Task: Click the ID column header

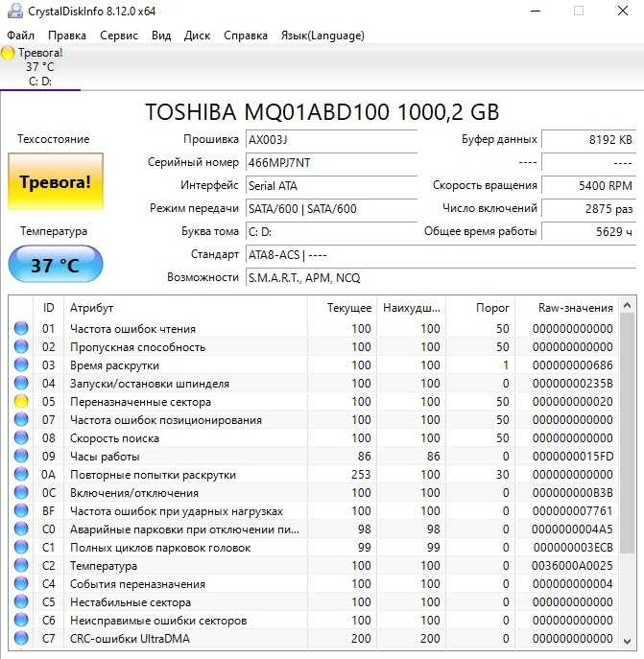Action: coord(48,308)
